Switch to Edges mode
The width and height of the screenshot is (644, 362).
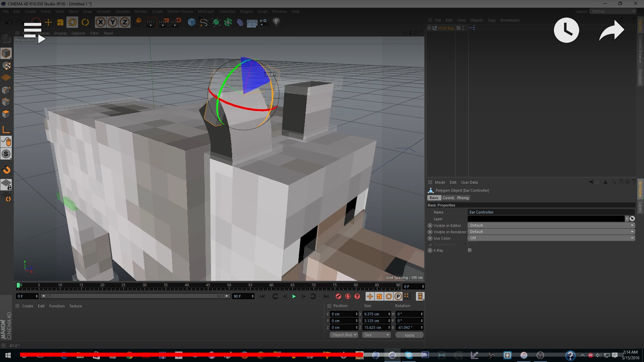tap(6, 102)
